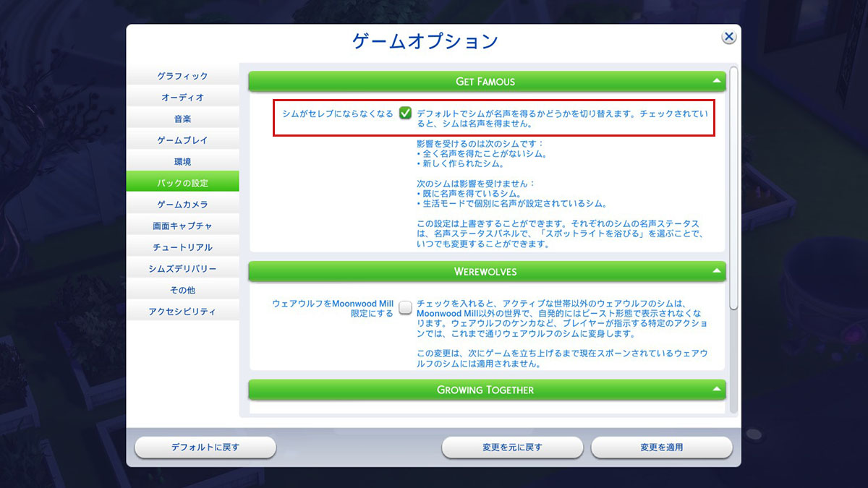Enable ウェアウルフをMoonwood Mill限定にする checkbox

tap(405, 308)
